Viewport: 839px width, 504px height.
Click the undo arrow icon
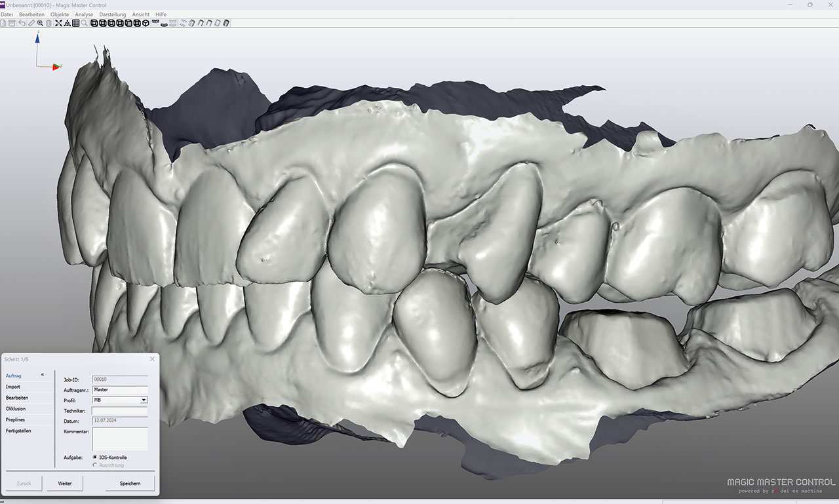22,23
